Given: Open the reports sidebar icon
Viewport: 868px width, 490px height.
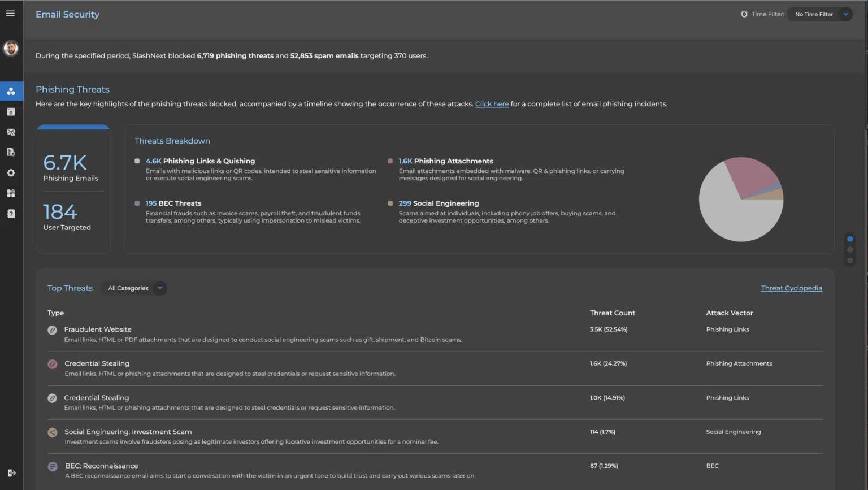Looking at the screenshot, I should (11, 151).
